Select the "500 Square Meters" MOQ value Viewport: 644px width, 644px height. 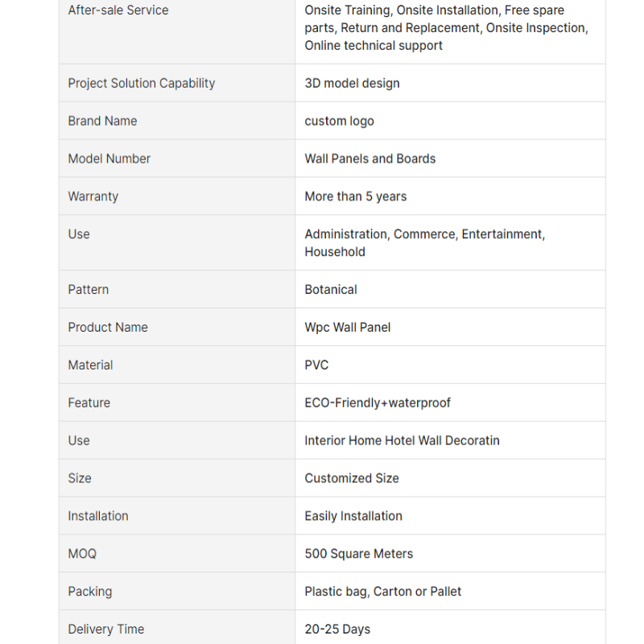coord(359,554)
